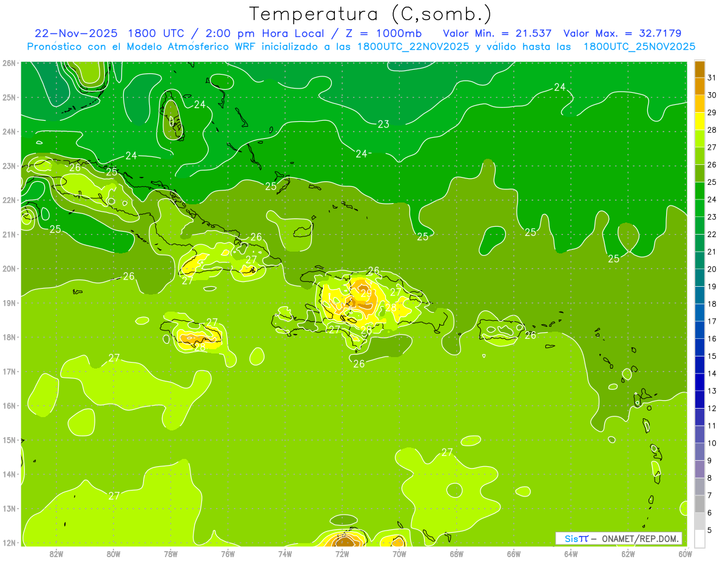This screenshot has width=728, height=562.
Task: Pick the dark orange swatch above legend value 31
Action: click(699, 70)
